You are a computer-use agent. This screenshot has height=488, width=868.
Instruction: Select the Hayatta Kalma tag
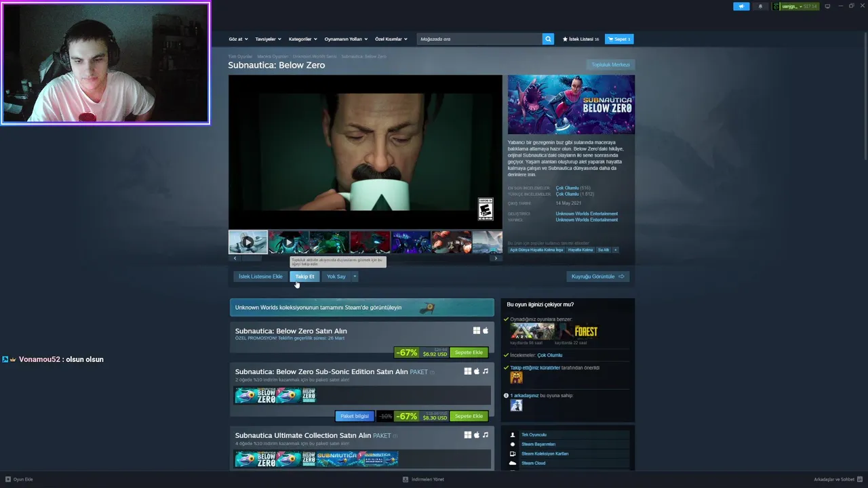tap(580, 250)
